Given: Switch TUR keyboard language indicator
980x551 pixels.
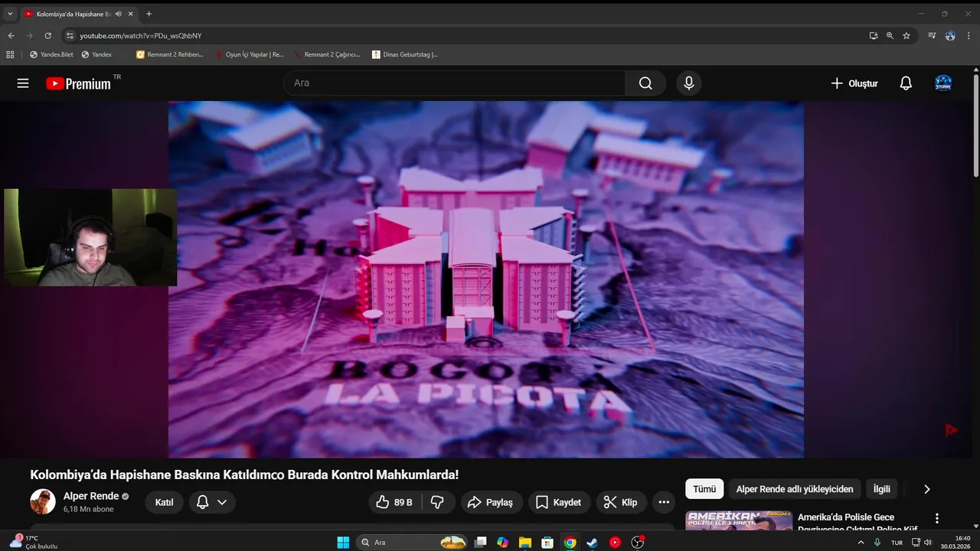Looking at the screenshot, I should pos(897,542).
